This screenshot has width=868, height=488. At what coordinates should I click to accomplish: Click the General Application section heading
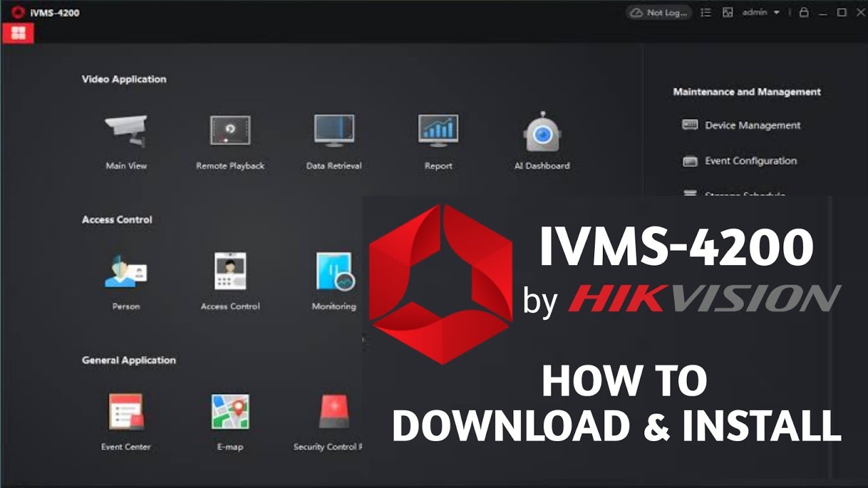coord(129,360)
